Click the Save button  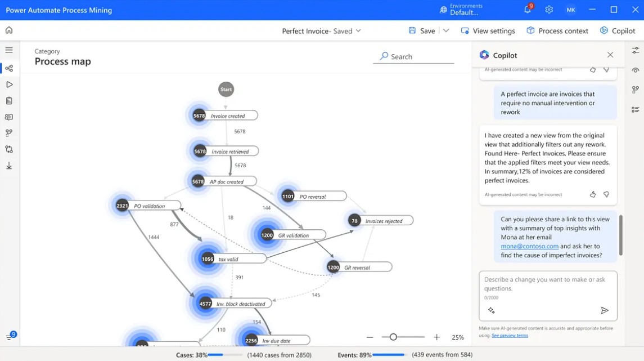pos(422,31)
